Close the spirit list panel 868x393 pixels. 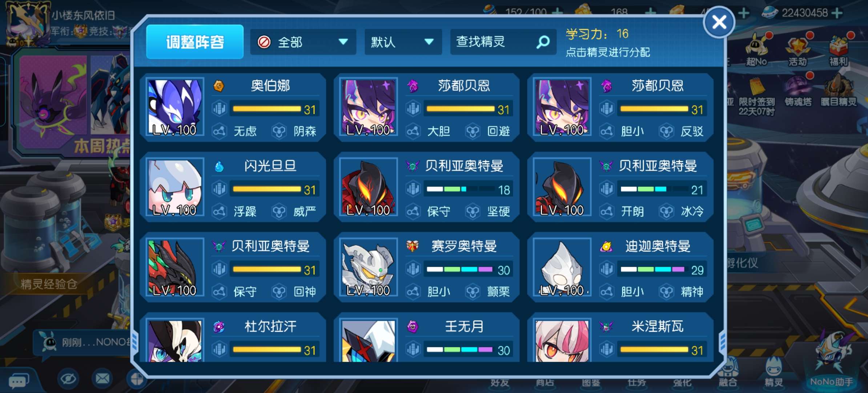[719, 22]
